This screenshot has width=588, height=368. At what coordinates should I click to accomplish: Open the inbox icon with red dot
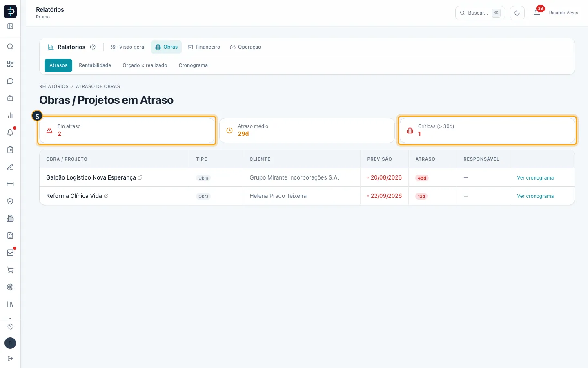click(x=10, y=253)
